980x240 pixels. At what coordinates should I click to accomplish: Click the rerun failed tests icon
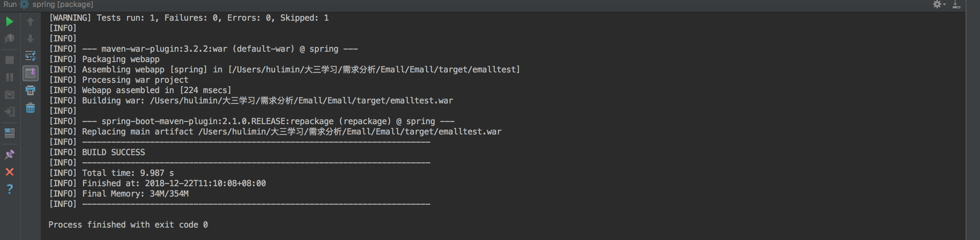(10, 38)
